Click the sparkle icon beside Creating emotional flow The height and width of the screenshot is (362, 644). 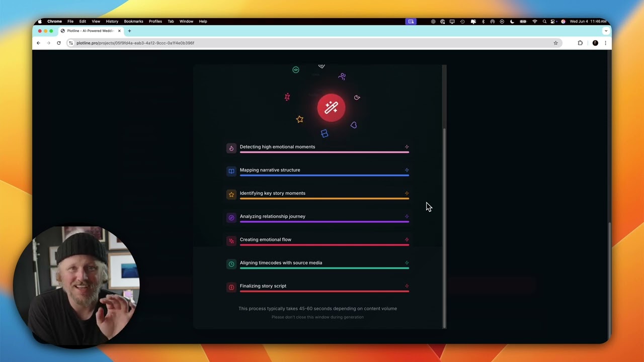click(231, 241)
